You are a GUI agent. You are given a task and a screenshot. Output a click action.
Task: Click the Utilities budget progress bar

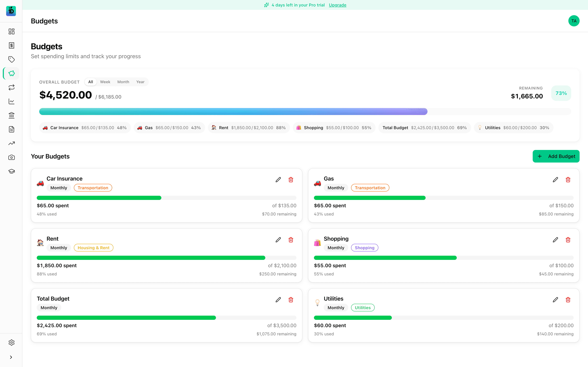(443, 318)
